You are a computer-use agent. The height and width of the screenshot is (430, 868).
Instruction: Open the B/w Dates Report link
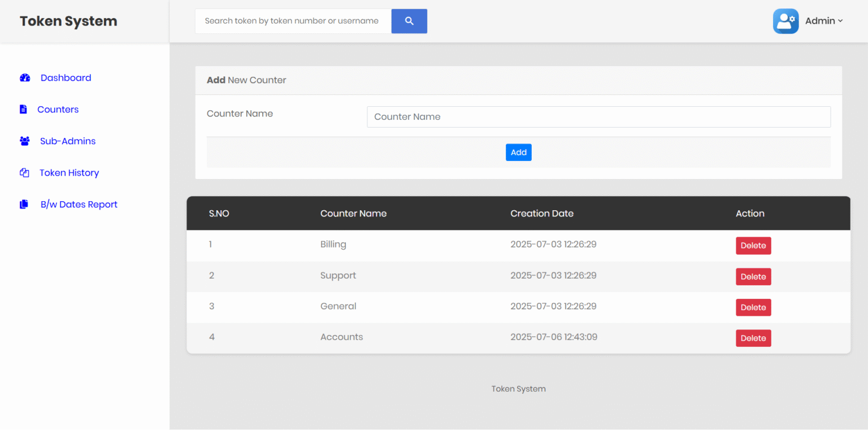79,204
